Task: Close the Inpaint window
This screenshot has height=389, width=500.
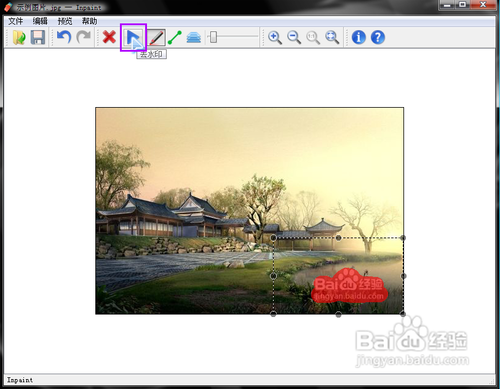Action: click(x=483, y=5)
